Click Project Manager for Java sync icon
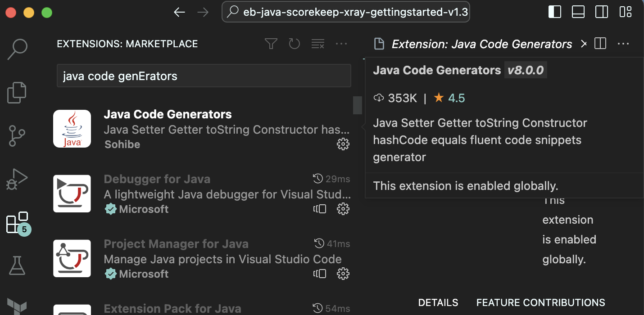The image size is (644, 315). (x=320, y=274)
